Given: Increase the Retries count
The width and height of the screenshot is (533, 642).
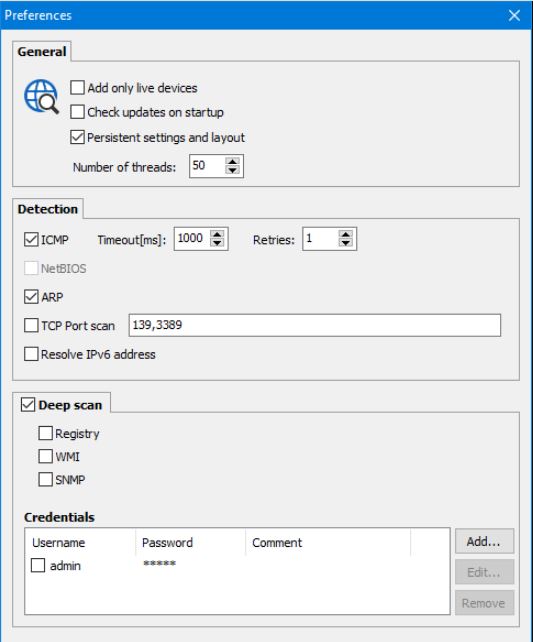Looking at the screenshot, I should click(346, 234).
